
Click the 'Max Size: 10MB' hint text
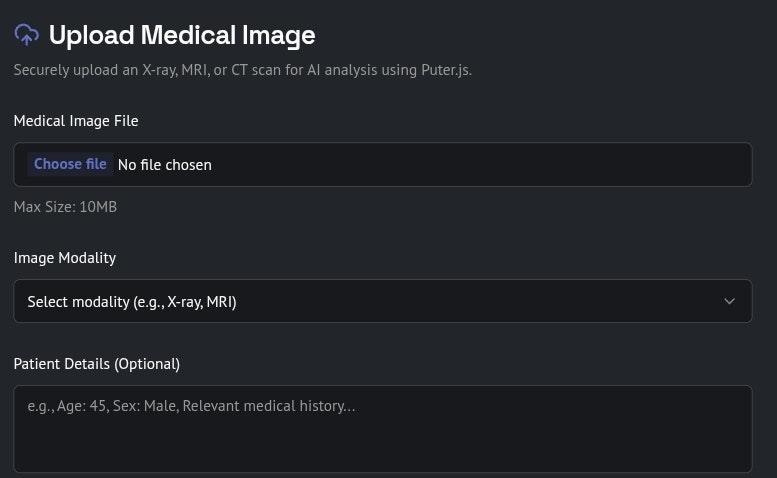coord(65,207)
